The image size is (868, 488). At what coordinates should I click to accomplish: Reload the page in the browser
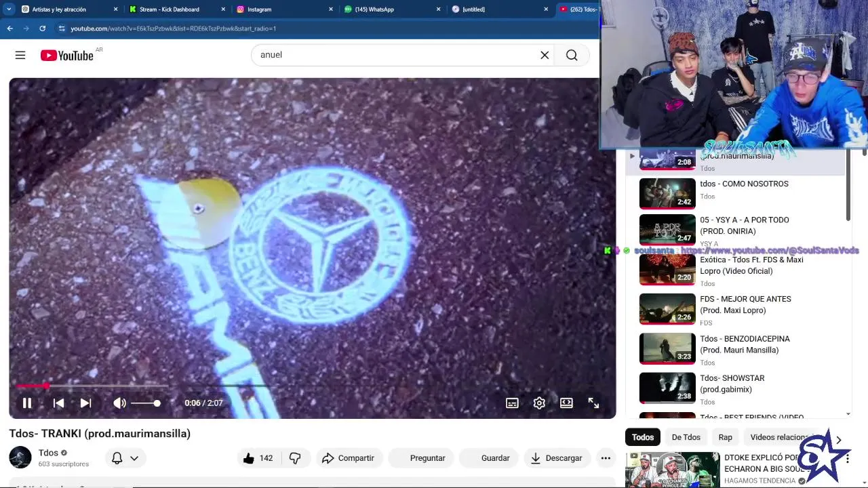click(x=42, y=28)
